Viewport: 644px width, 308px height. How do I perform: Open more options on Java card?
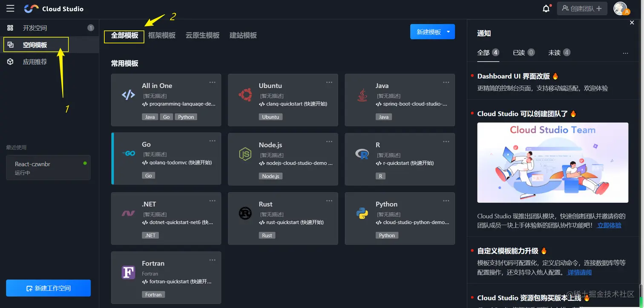tap(446, 82)
